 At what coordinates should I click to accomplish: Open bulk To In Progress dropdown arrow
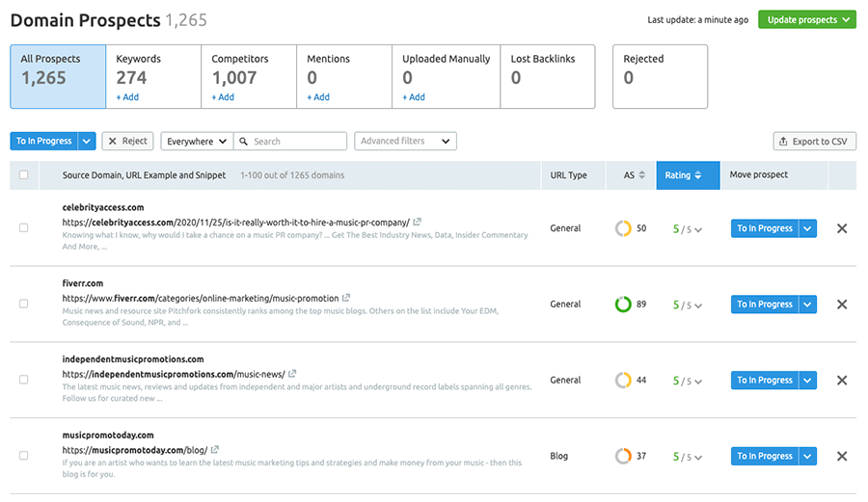[87, 141]
